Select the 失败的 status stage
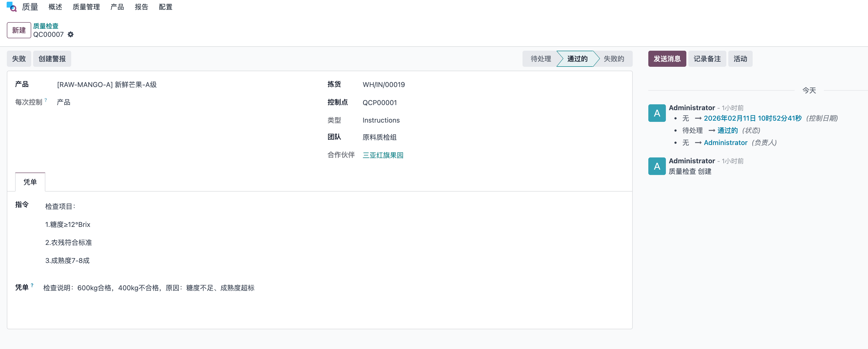The height and width of the screenshot is (349, 868). click(x=614, y=59)
